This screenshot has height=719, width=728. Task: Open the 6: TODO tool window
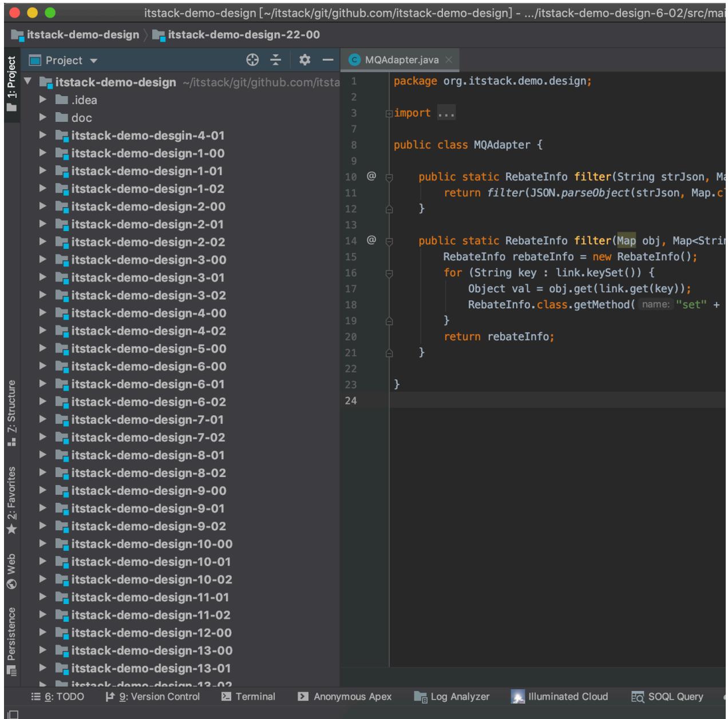point(57,697)
